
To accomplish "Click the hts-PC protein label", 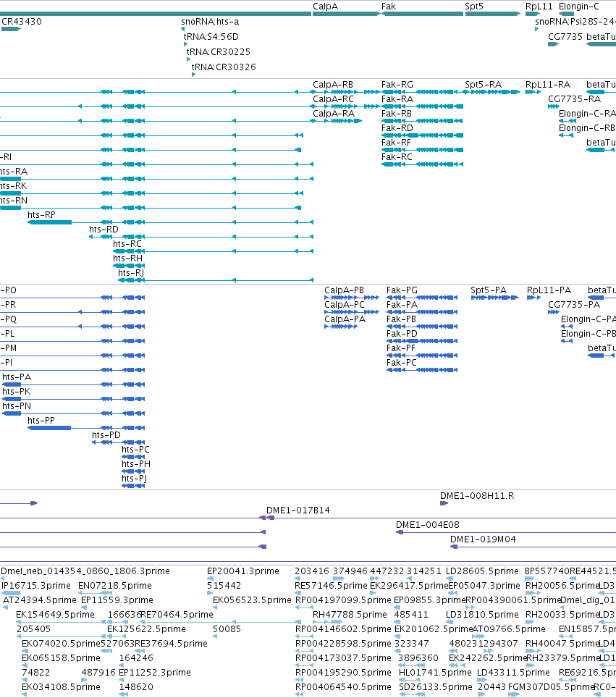I will (136, 449).
